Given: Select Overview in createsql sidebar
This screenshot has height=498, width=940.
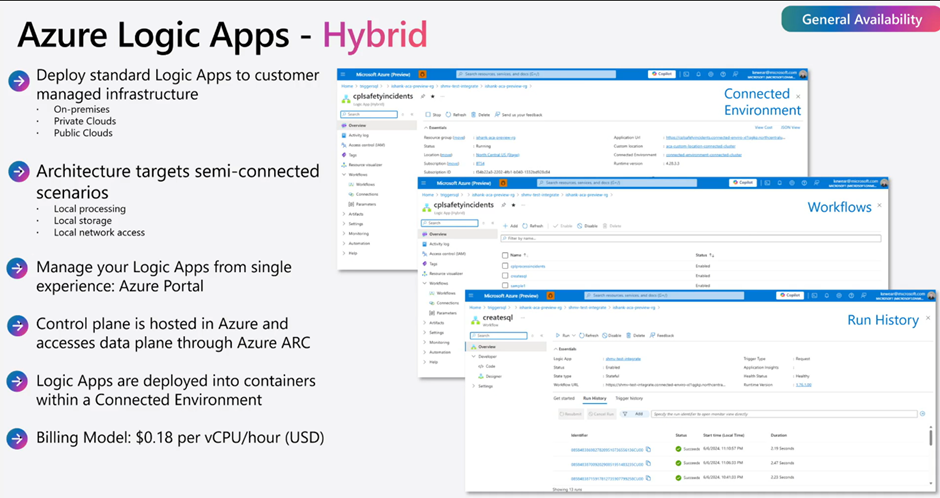Looking at the screenshot, I should pos(507,346).
